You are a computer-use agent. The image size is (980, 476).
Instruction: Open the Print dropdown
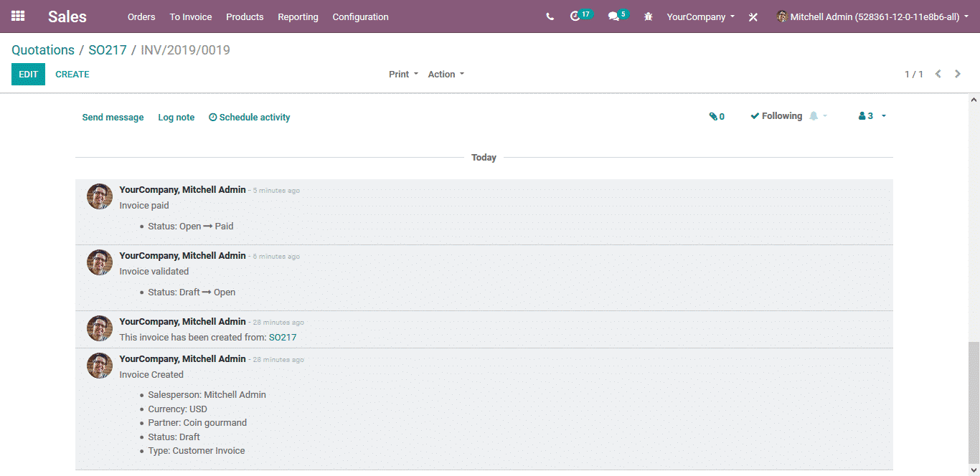click(x=403, y=75)
